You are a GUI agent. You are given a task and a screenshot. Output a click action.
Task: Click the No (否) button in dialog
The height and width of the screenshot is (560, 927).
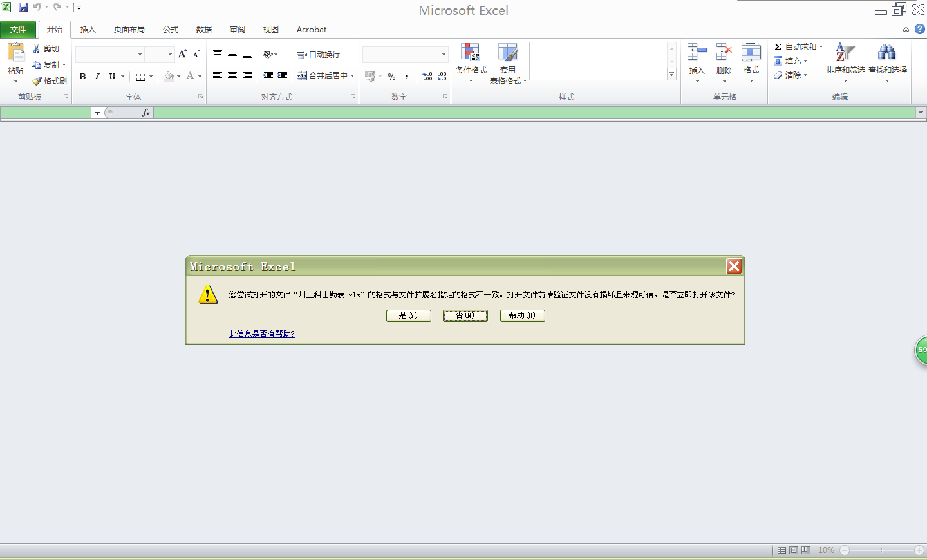(x=465, y=315)
